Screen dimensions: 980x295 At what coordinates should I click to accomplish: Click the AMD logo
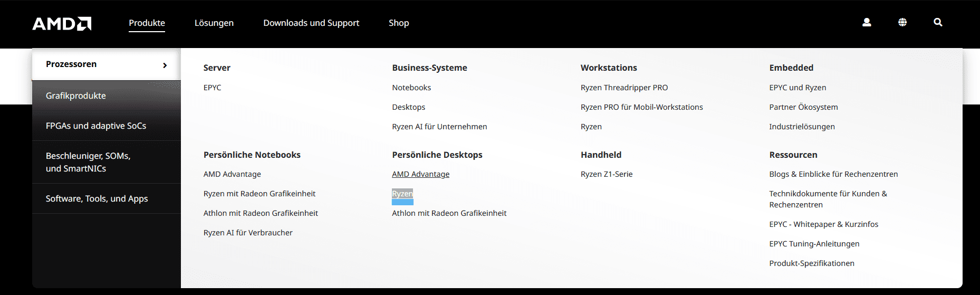(x=62, y=24)
